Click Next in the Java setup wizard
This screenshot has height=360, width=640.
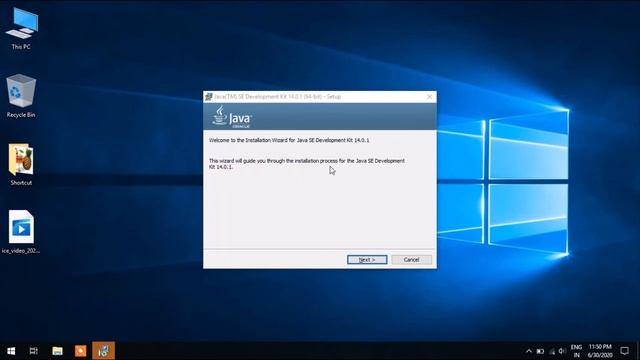coord(367,260)
